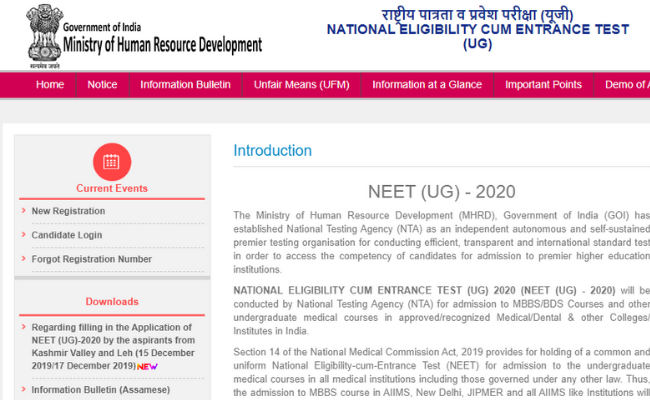Click arrow bullet beside Forgot Registration Number
650x400 pixels.
click(x=22, y=259)
